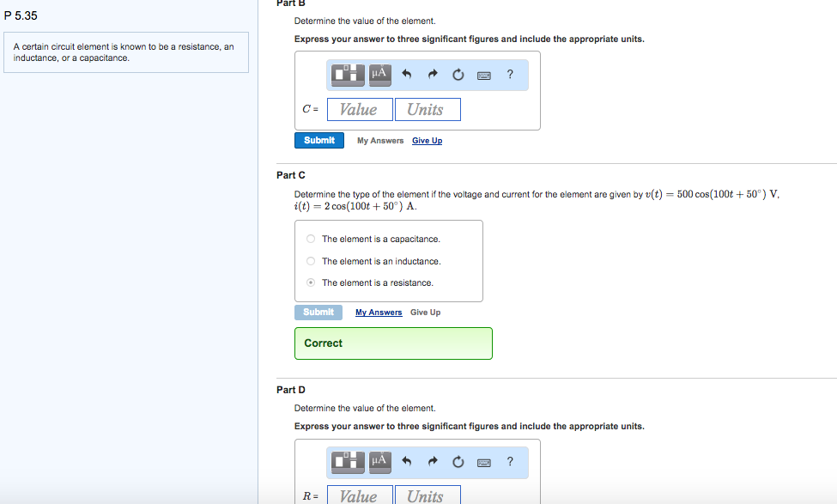Reset the Part B answer field

[458, 76]
